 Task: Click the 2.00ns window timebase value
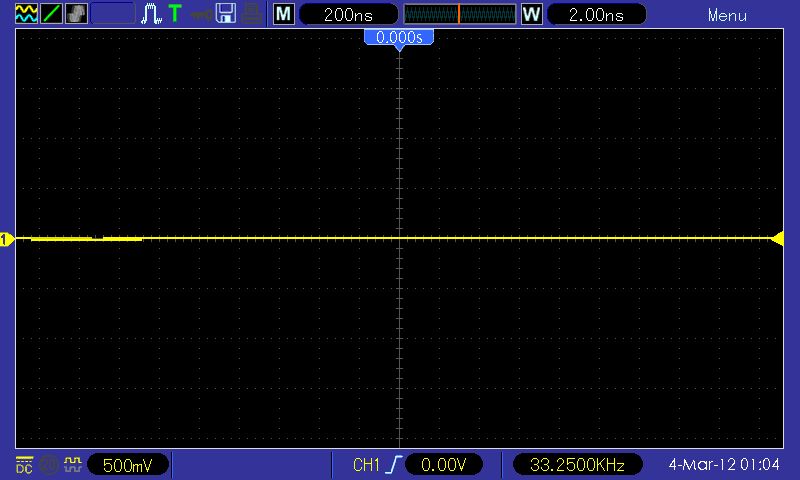[x=596, y=14]
